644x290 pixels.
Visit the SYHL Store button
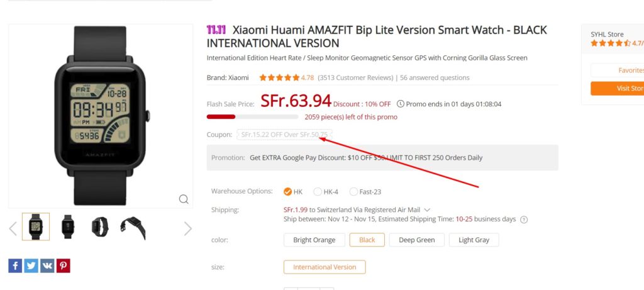coord(618,88)
